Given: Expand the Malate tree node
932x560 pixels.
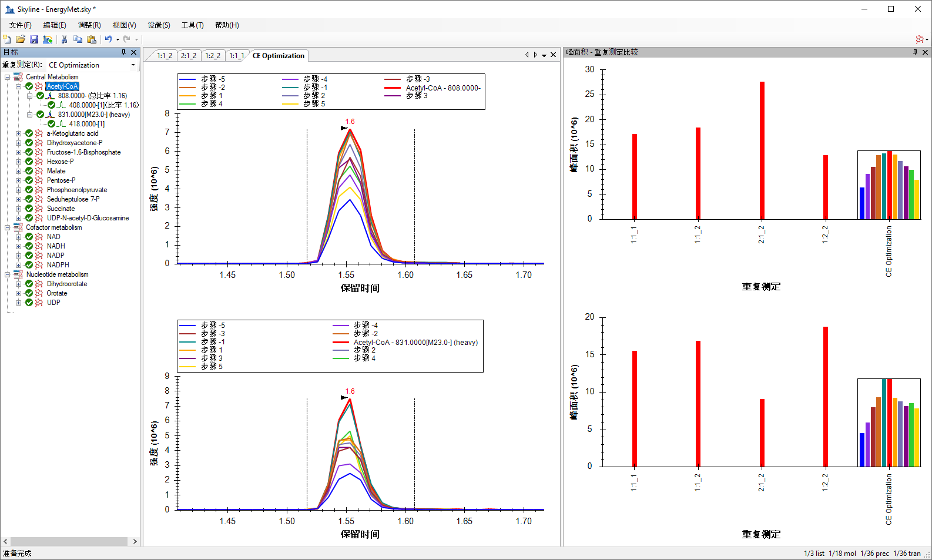Looking at the screenshot, I should [19, 171].
